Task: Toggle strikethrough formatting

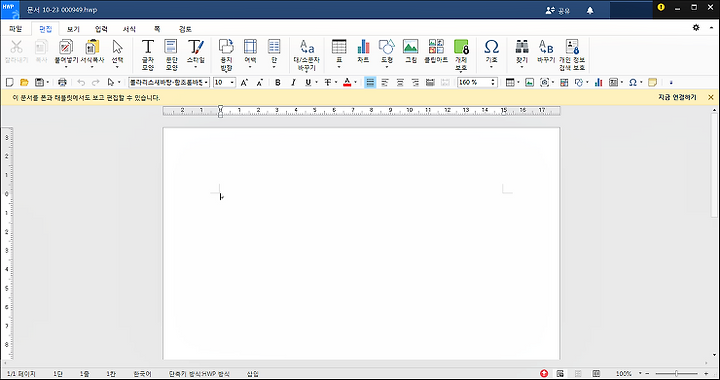Action: 328,83
